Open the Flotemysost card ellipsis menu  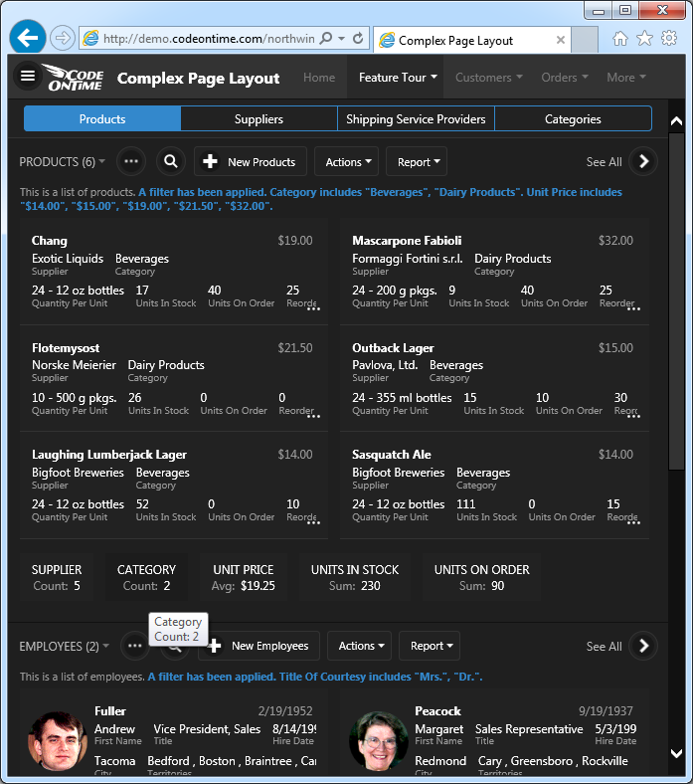313,416
